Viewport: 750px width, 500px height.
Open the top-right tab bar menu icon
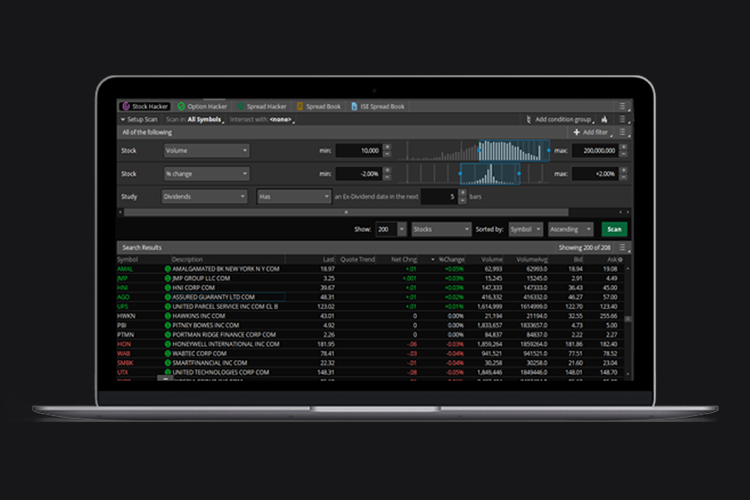(x=622, y=106)
